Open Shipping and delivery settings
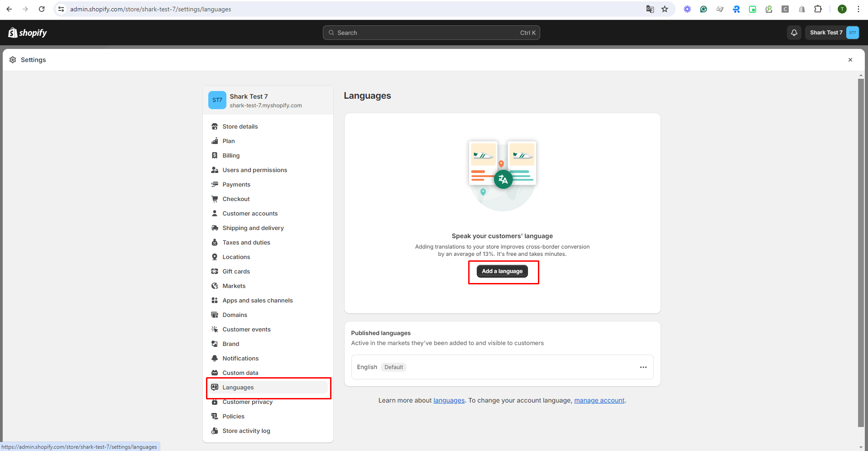This screenshot has height=451, width=868. (x=253, y=228)
